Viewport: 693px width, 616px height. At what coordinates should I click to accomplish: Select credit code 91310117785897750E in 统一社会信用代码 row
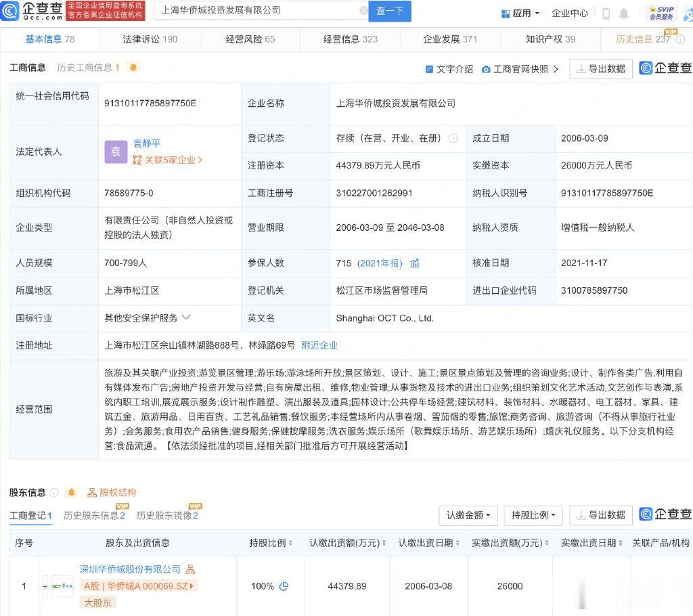(x=150, y=104)
